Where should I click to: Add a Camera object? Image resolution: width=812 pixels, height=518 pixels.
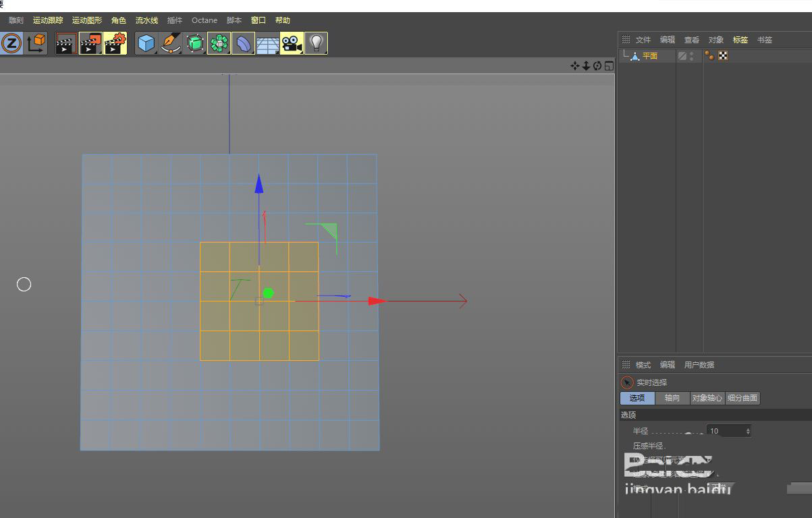pyautogui.click(x=292, y=44)
